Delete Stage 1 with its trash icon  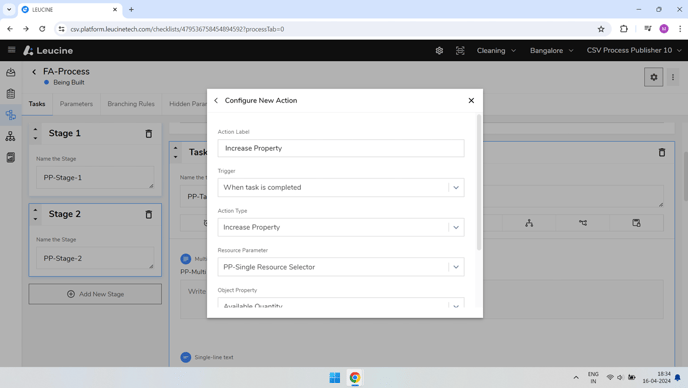[x=149, y=134]
